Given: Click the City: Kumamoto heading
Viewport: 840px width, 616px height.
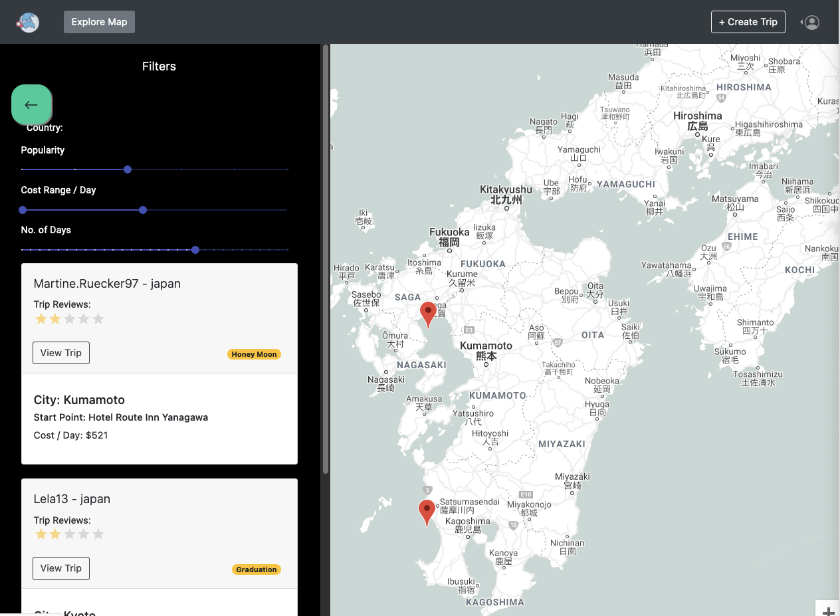Looking at the screenshot, I should coord(79,400).
